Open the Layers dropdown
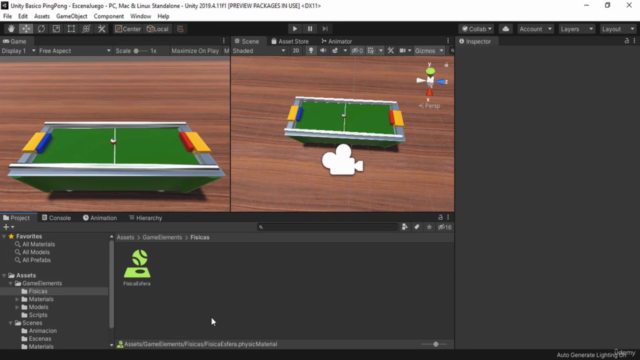Image resolution: width=640 pixels, height=360 pixels. 576,29
